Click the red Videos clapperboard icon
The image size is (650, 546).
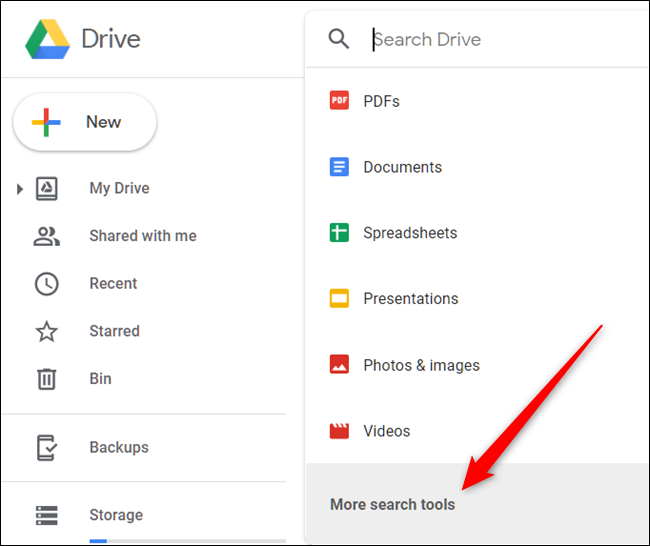tap(339, 431)
